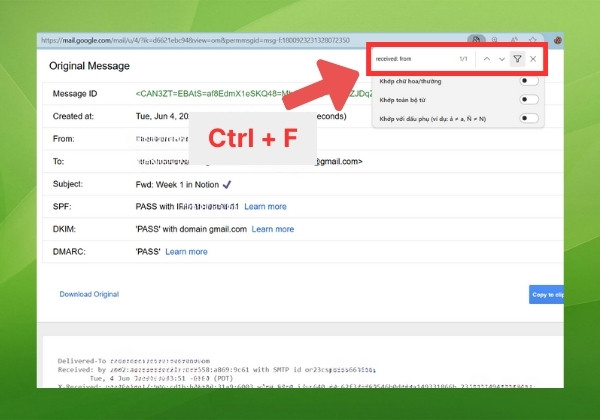Click the "Received: by" header line

pyautogui.click(x=217, y=370)
